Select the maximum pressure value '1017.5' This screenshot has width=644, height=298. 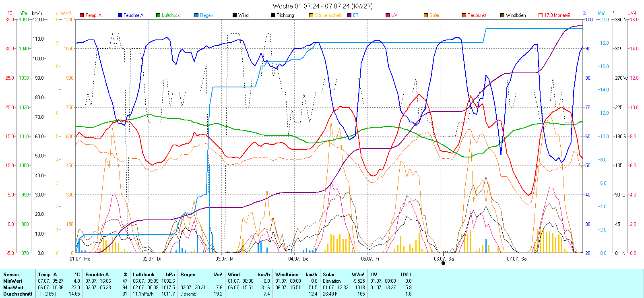[x=168, y=288]
